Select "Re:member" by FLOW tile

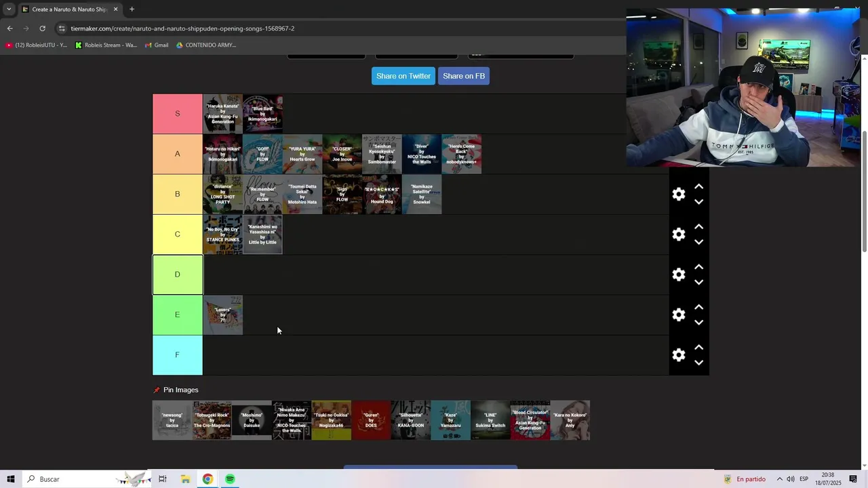coord(262,195)
